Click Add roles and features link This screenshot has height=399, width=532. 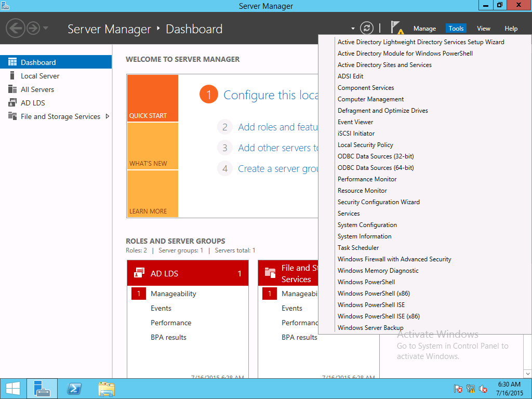pyautogui.click(x=278, y=127)
